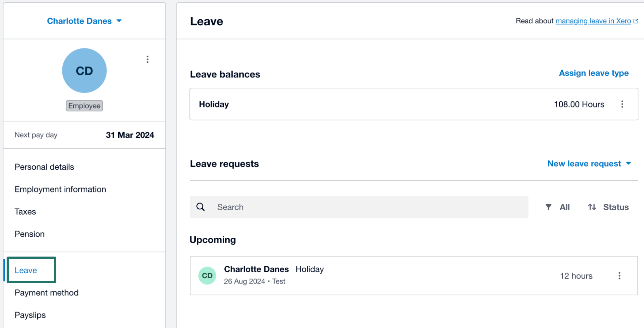Click the filter funnel icon

tap(548, 207)
